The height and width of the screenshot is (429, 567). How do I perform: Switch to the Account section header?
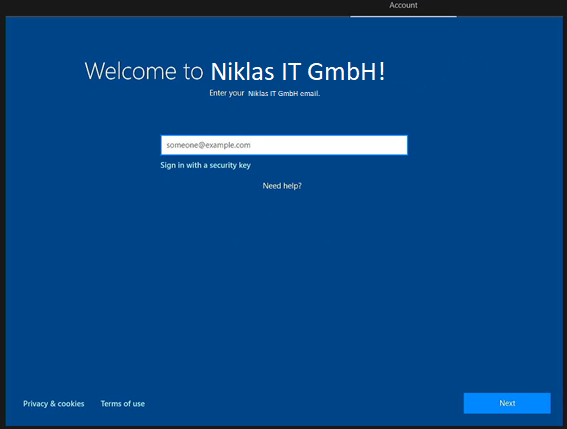point(403,5)
